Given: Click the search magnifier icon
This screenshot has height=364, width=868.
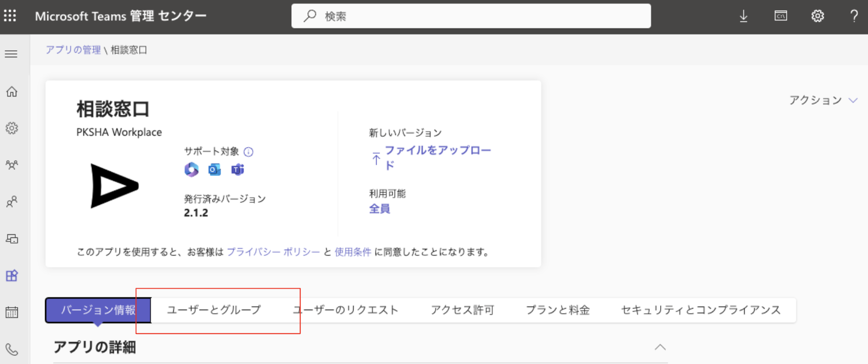Looking at the screenshot, I should tap(309, 16).
